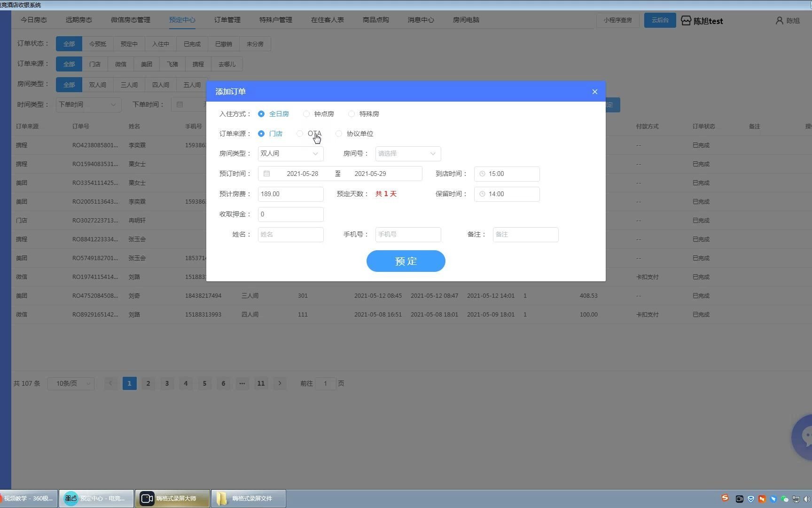Open 嗨格式录屏文件 folder in taskbar
812x508 pixels.
tap(249, 499)
